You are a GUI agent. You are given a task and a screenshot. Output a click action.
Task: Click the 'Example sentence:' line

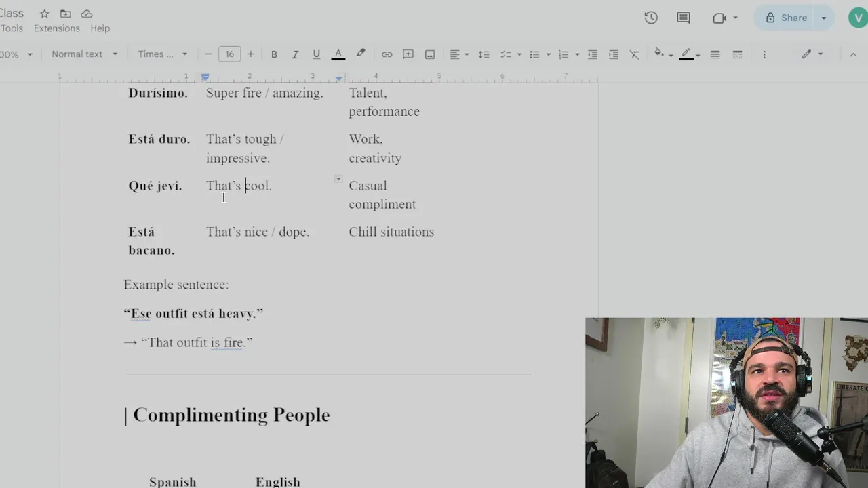point(176,285)
